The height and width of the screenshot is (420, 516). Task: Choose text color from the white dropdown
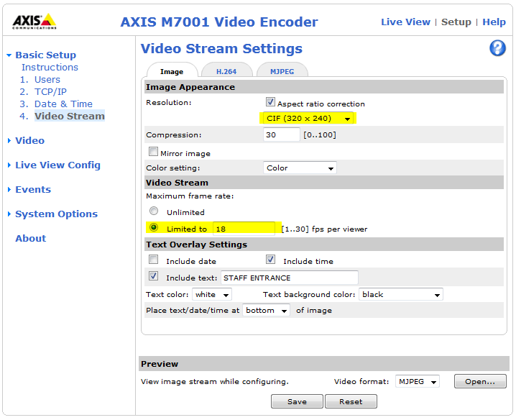coord(212,294)
